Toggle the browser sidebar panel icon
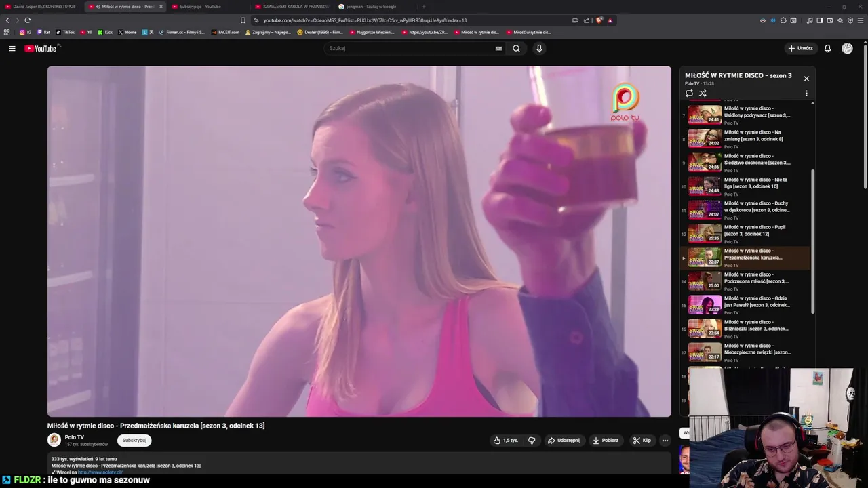This screenshot has width=868, height=488. tap(819, 20)
